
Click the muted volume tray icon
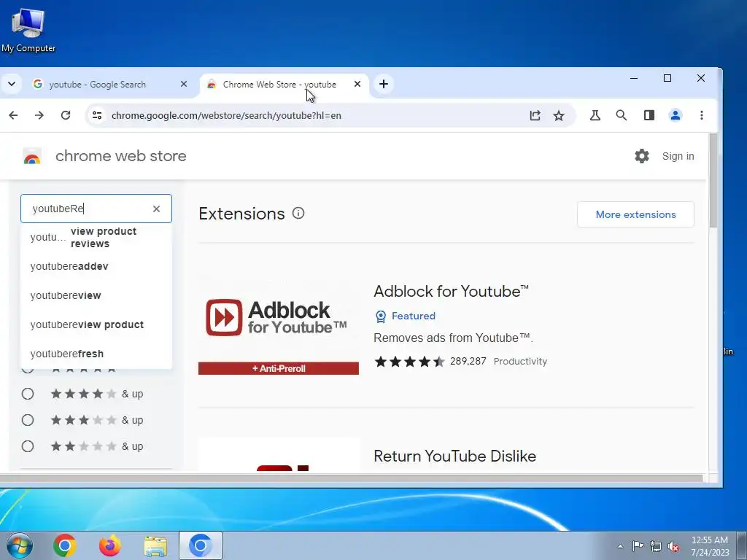click(673, 546)
